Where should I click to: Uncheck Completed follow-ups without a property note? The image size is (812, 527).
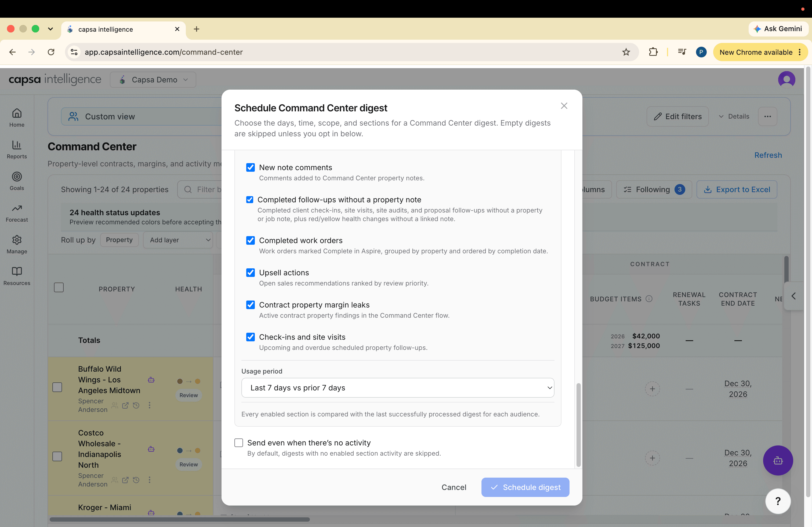pos(250,200)
